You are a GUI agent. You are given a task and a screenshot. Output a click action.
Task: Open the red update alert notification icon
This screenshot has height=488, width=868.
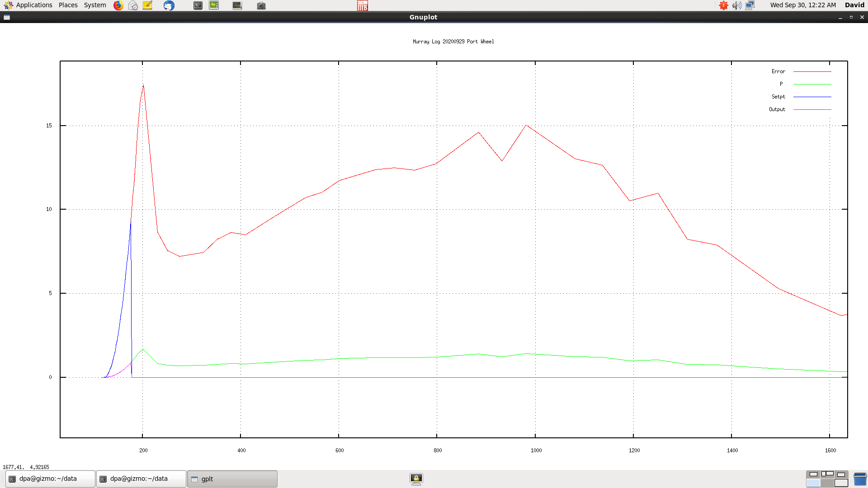click(724, 5)
